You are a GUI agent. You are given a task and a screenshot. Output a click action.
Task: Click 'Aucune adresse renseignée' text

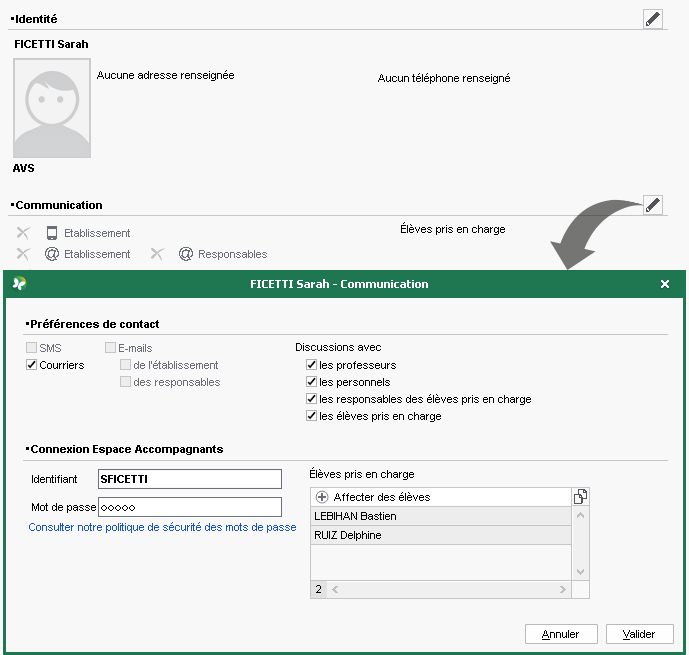coord(165,75)
